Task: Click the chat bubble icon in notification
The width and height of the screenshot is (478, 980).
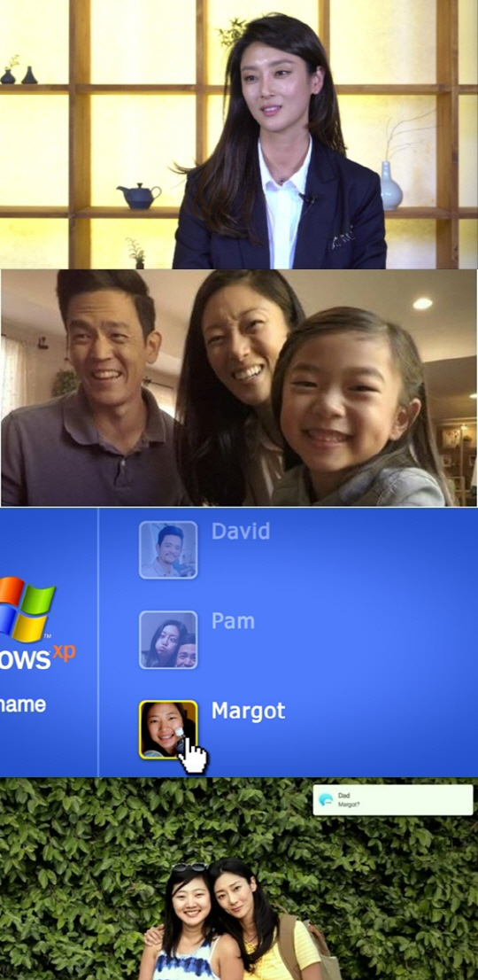Action: (x=325, y=800)
